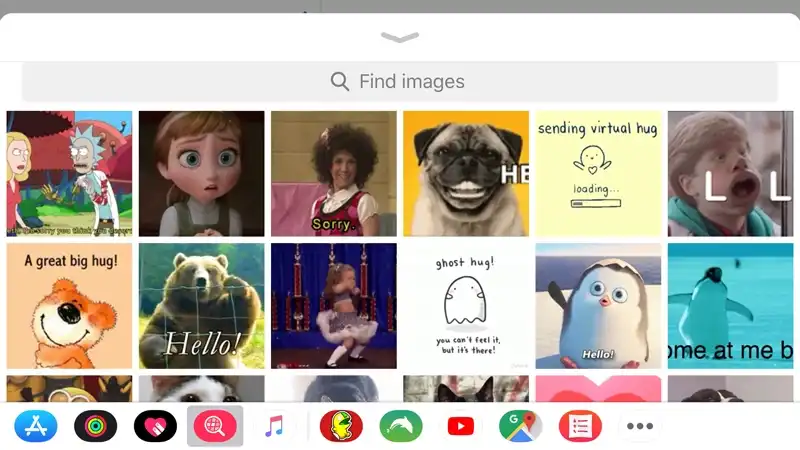The width and height of the screenshot is (800, 450).
Task: Open the green dolphin app icon
Action: click(401, 426)
